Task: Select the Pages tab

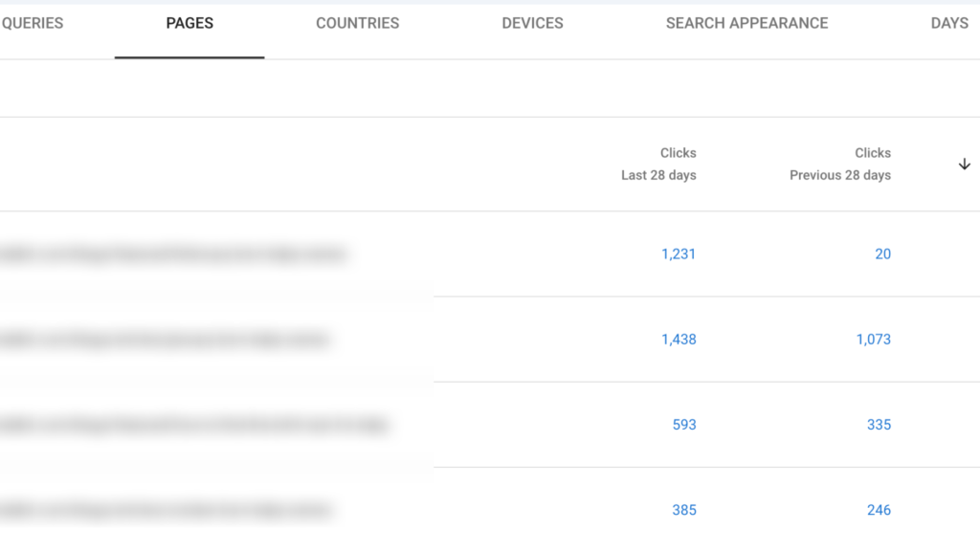Action: pos(189,23)
